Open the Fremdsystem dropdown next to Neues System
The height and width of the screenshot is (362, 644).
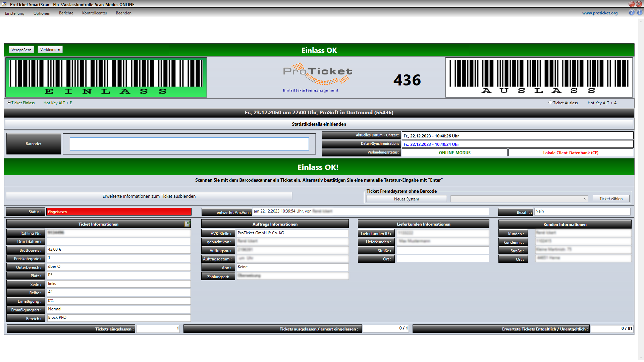(519, 199)
